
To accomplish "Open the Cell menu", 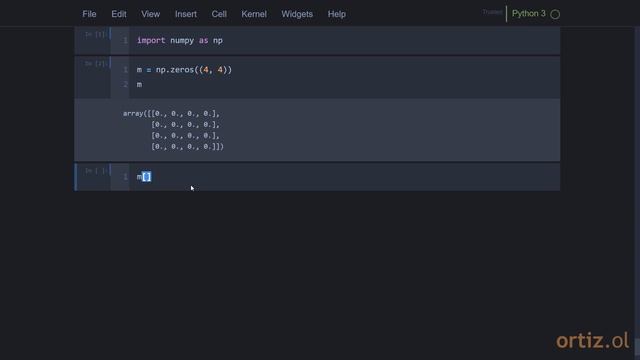I will [x=219, y=14].
